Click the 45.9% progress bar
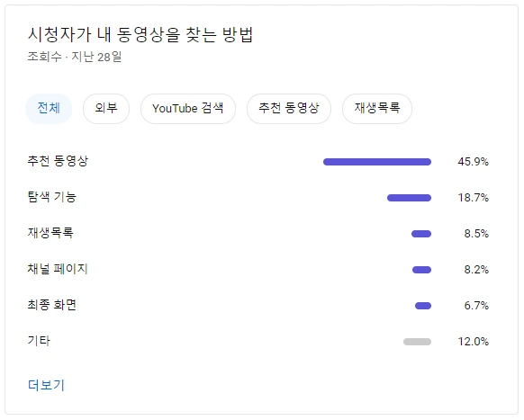 point(377,162)
